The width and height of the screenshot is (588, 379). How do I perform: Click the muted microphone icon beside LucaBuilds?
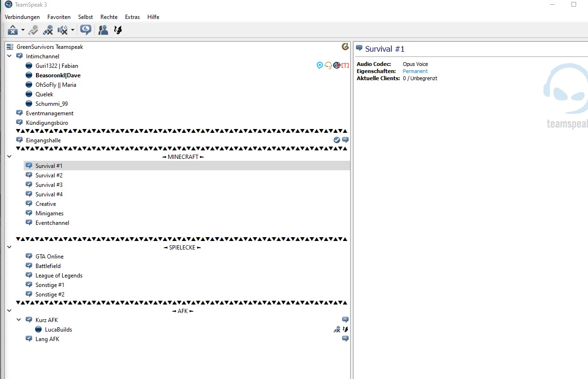pos(337,329)
